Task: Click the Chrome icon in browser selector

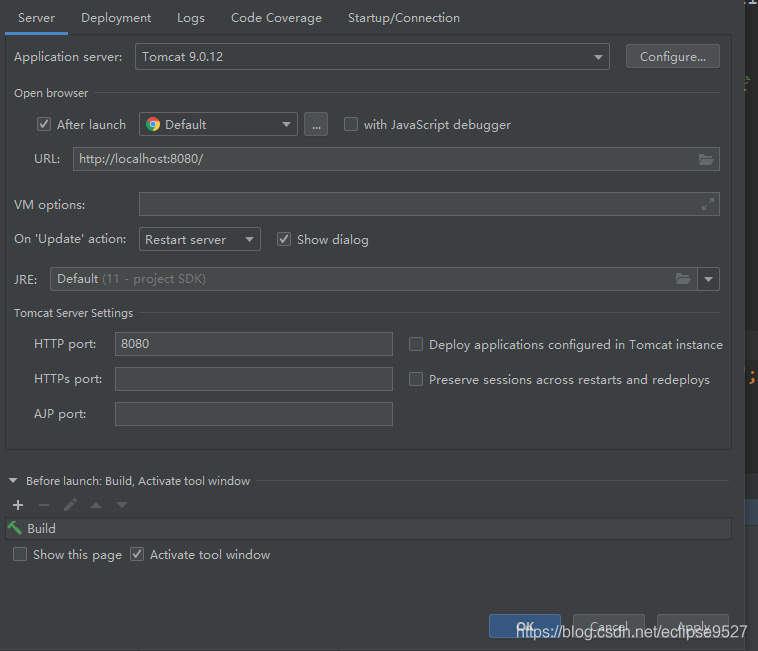Action: pyautogui.click(x=153, y=125)
